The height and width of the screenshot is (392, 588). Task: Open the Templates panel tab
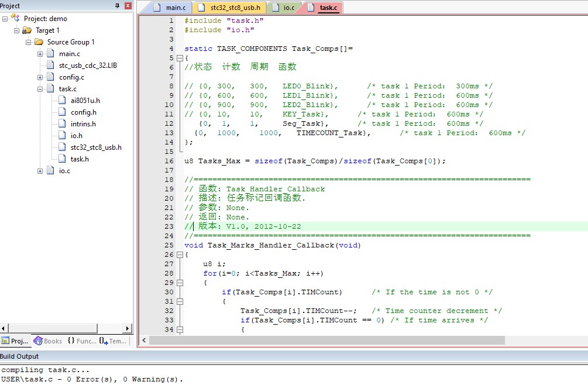coord(112,341)
